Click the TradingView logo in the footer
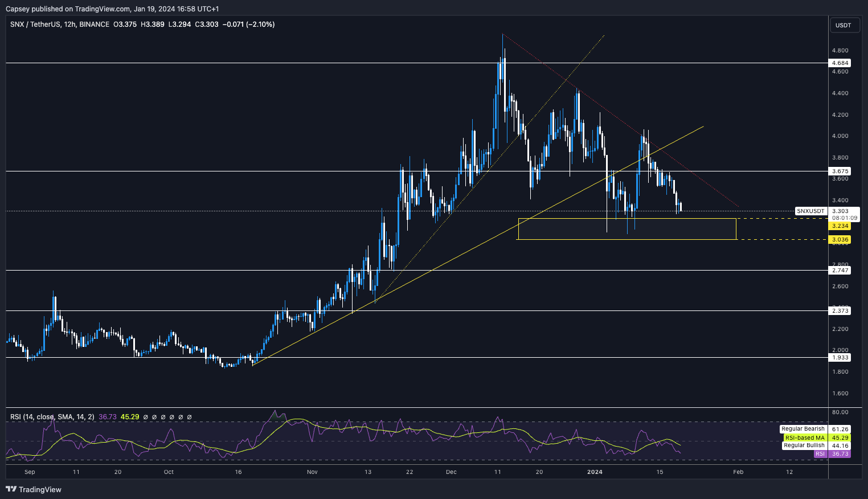 click(x=34, y=489)
